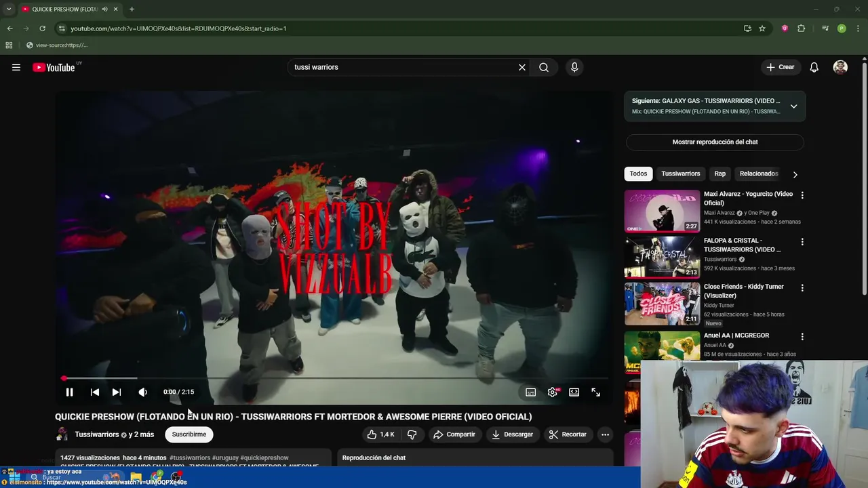Download the video with Descargar

(513, 434)
